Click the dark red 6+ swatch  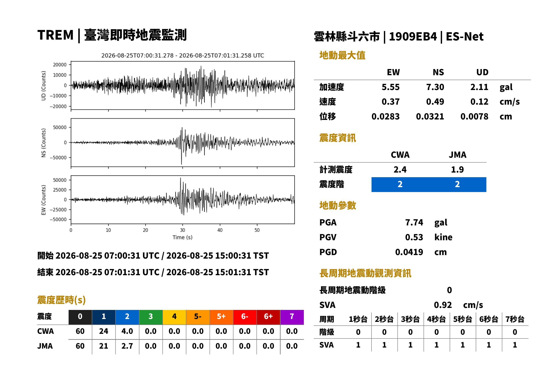(x=268, y=317)
